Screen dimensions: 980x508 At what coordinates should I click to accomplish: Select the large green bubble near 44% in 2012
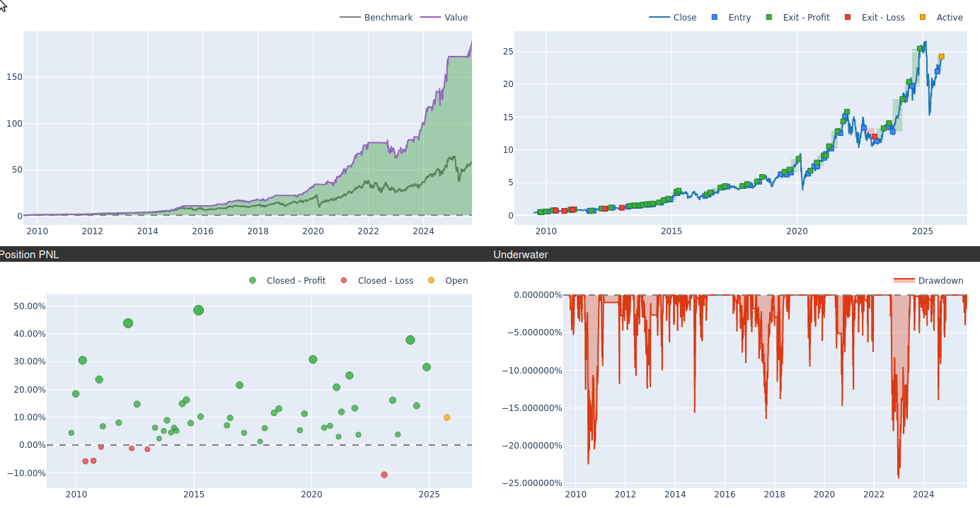tap(128, 323)
